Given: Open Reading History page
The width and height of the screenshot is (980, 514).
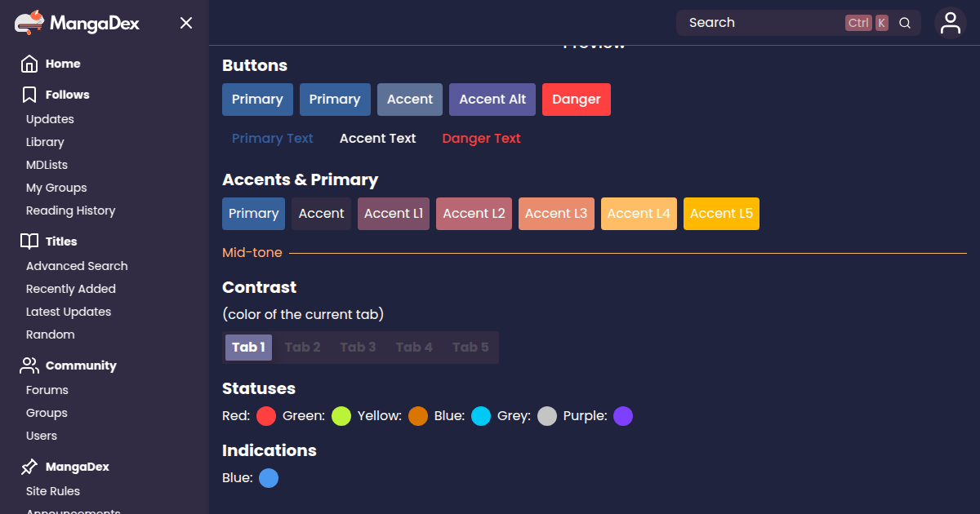Looking at the screenshot, I should (x=70, y=210).
